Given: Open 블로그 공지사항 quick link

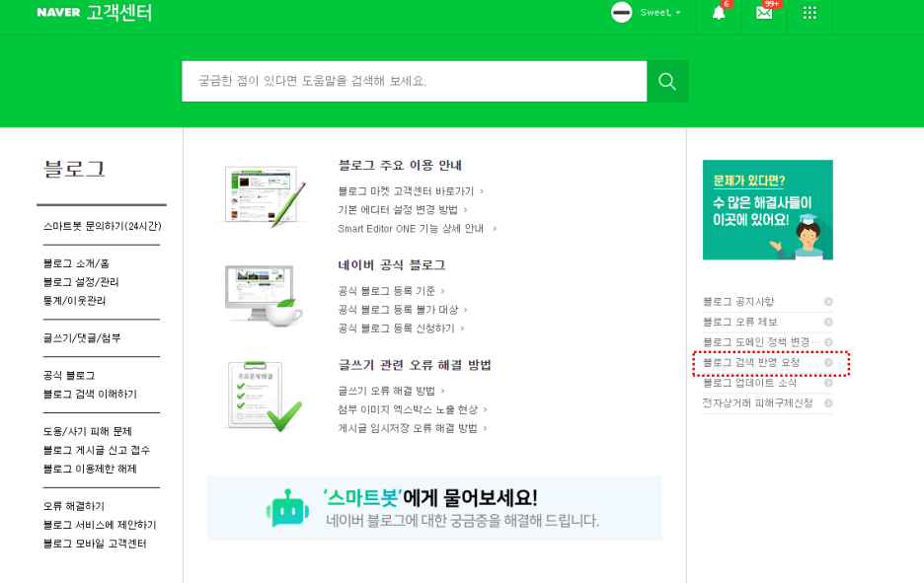Looking at the screenshot, I should coord(738,302).
